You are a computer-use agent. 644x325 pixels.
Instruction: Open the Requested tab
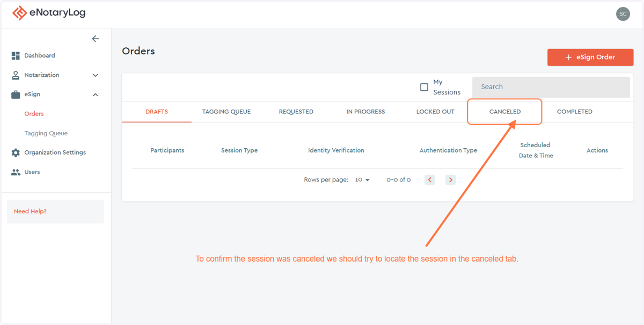[x=296, y=112]
